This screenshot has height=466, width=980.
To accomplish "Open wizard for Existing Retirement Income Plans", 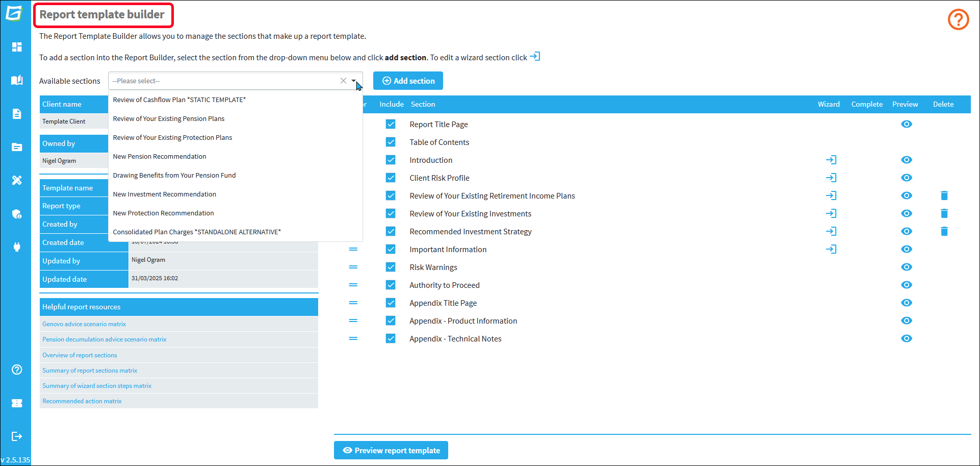I will pyautogui.click(x=831, y=195).
